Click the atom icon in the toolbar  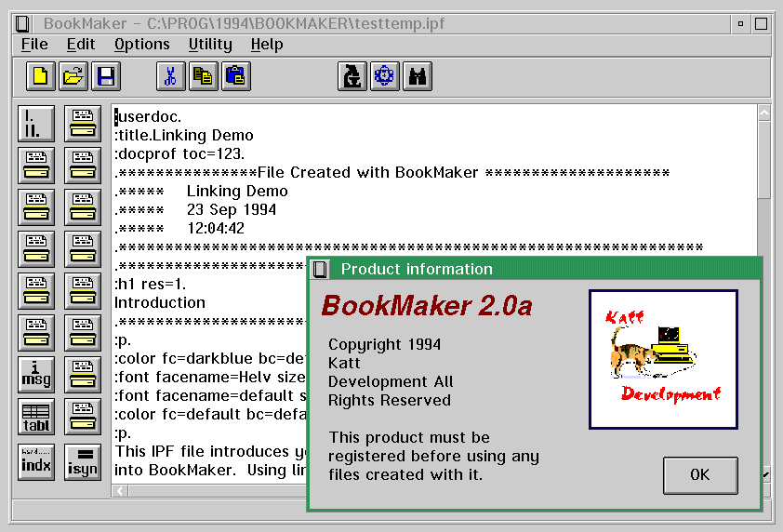(385, 76)
